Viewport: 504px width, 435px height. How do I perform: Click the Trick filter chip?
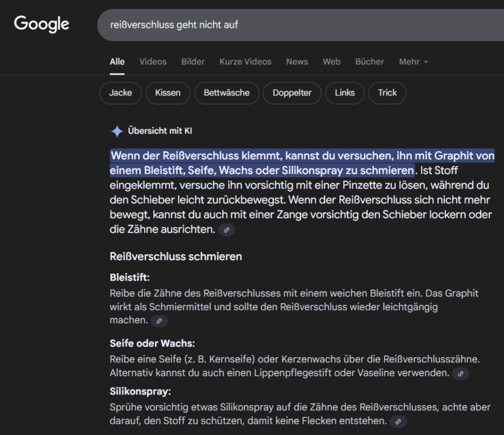click(x=387, y=93)
